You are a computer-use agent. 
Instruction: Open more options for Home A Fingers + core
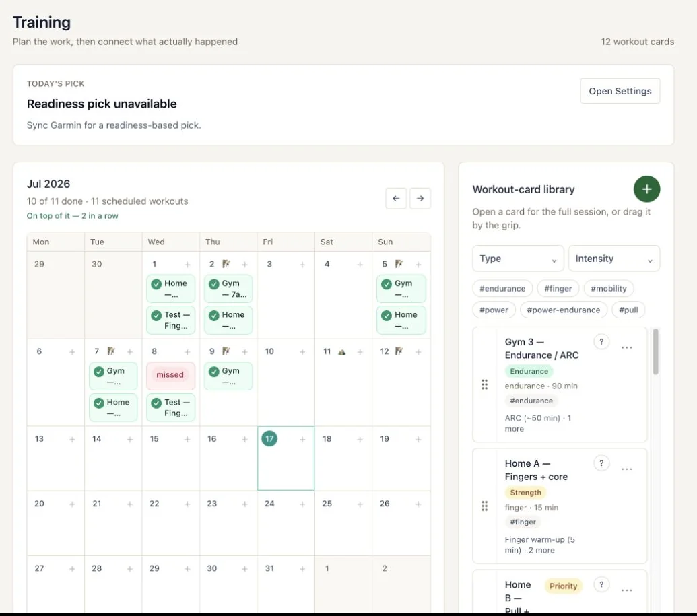(x=627, y=469)
